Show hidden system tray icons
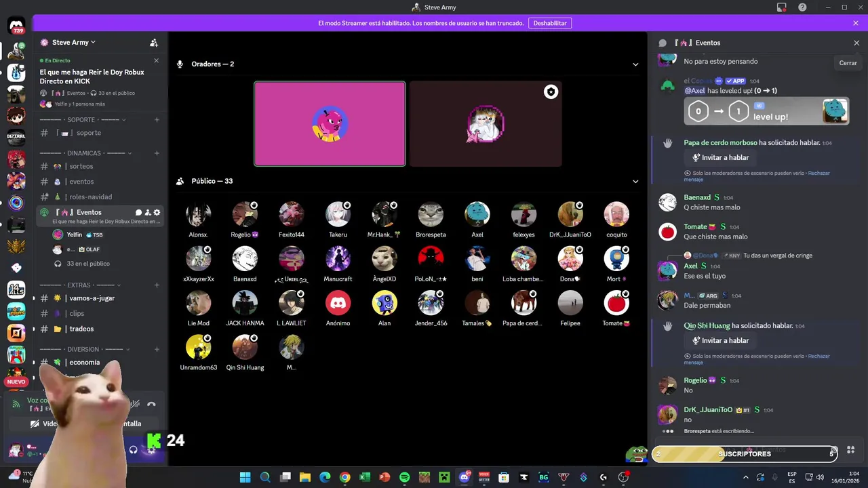 (x=746, y=477)
